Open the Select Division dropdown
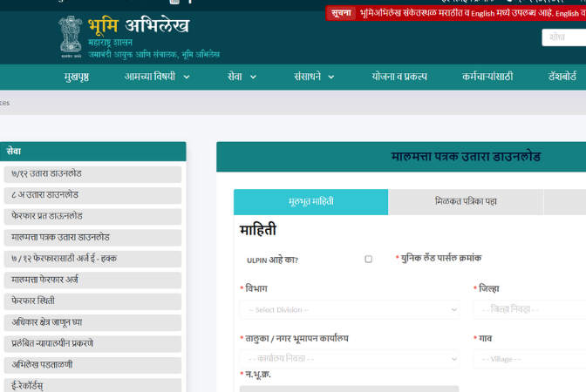This screenshot has height=392, width=586. [x=349, y=309]
